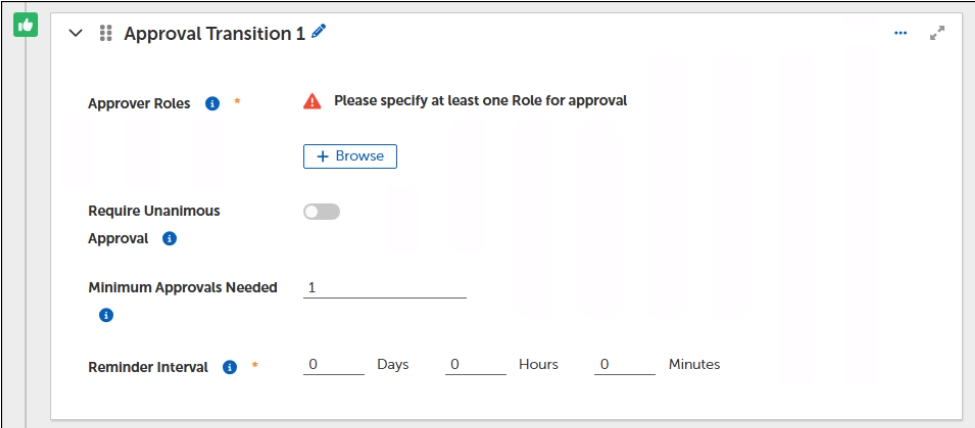
Task: Open the three-dots more options menu
Action: (900, 33)
